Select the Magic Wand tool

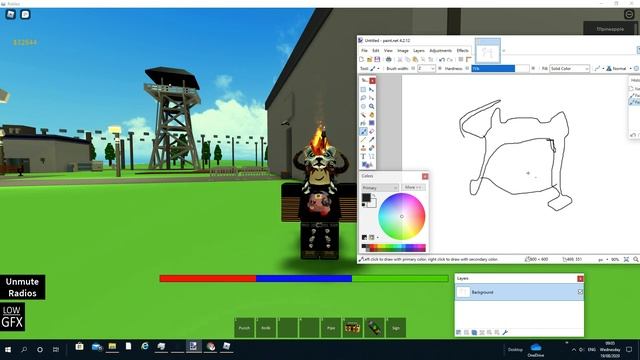point(363,115)
